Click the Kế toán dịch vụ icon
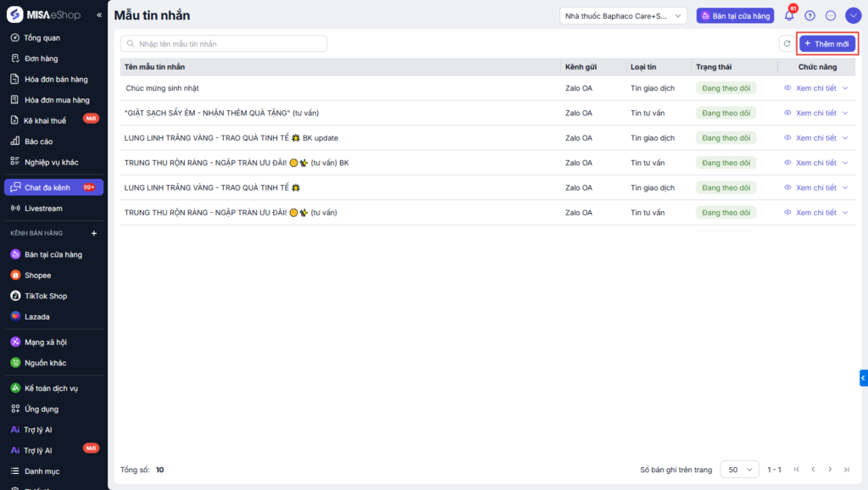Viewport: 868px width, 490px height. (15, 388)
